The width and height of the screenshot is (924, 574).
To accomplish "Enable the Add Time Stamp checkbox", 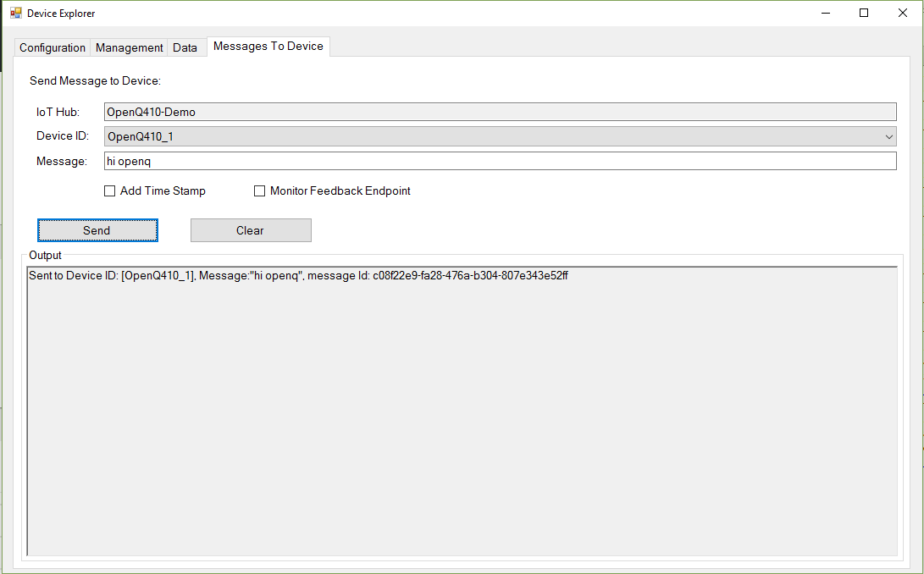I will [x=109, y=191].
